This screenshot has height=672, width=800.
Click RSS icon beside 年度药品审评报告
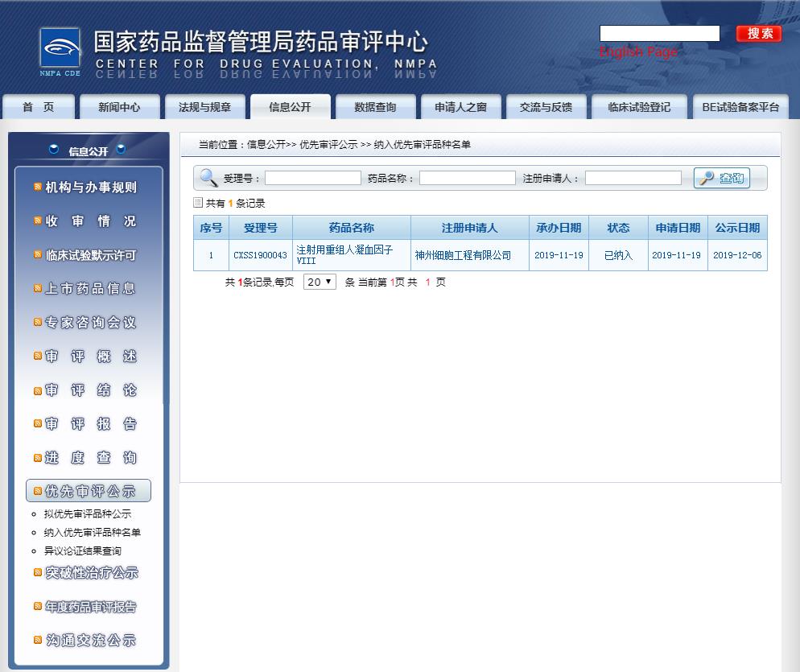(37, 606)
